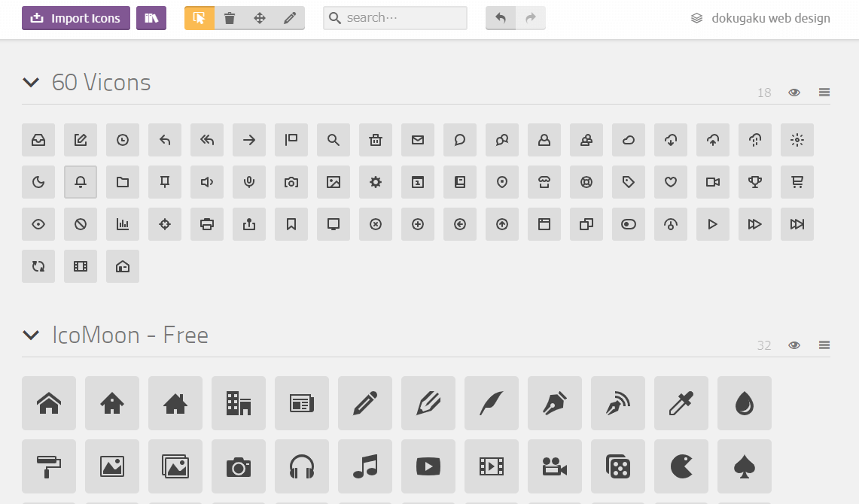This screenshot has height=504, width=859.
Task: Open the dokugaku web design project menu
Action: pyautogui.click(x=760, y=18)
